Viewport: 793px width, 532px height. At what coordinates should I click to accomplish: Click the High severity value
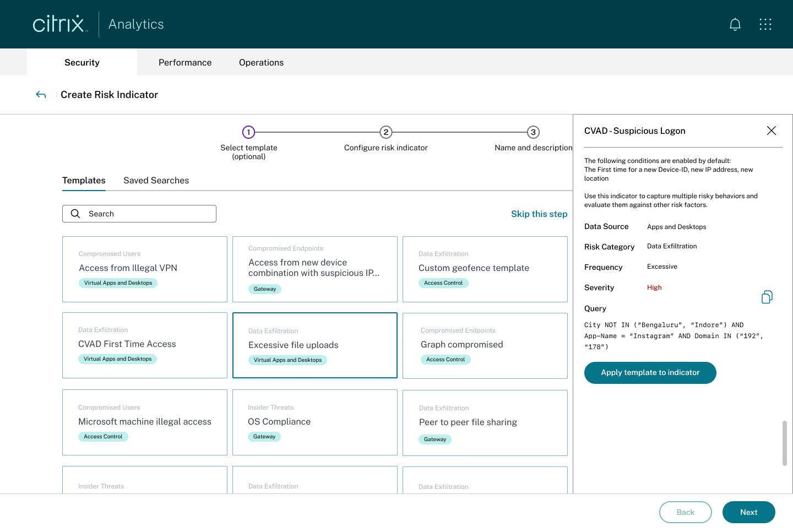click(654, 287)
